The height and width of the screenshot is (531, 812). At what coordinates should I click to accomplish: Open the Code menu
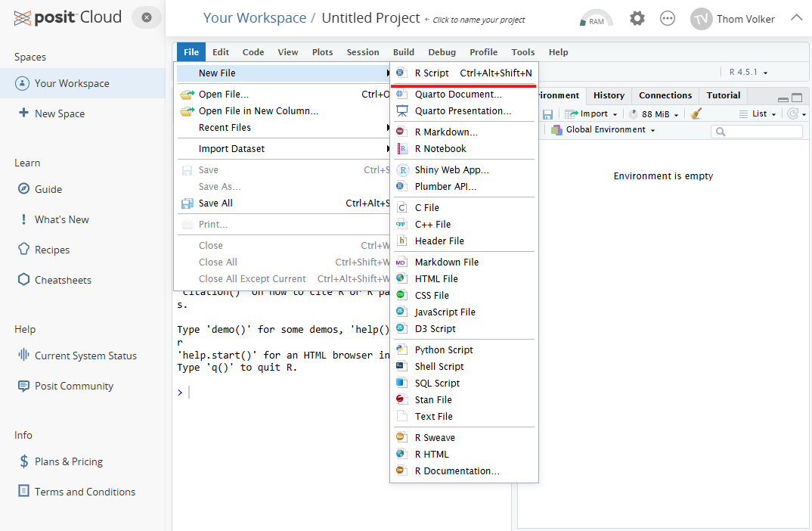click(253, 52)
